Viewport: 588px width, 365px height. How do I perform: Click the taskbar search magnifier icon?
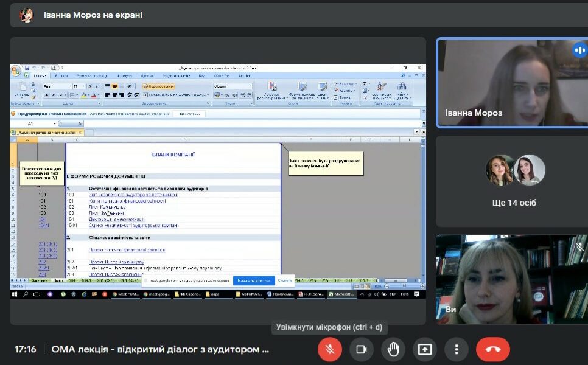[x=26, y=294]
